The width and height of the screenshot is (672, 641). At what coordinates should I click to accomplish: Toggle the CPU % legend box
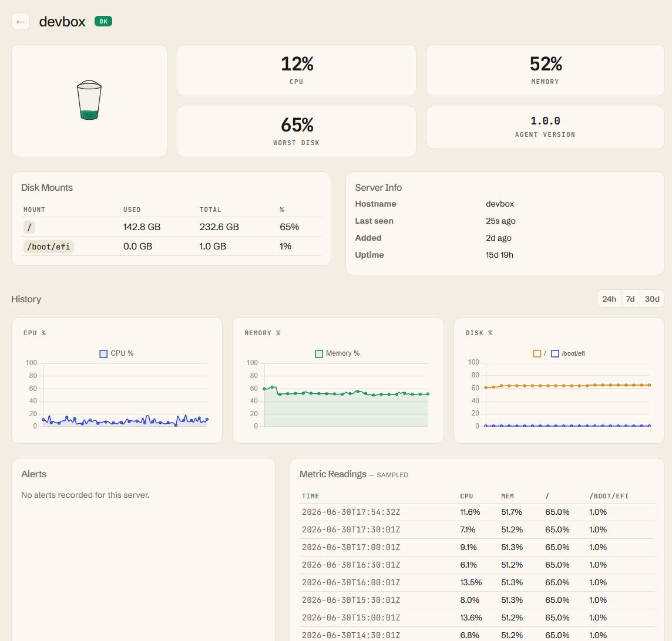tap(103, 354)
